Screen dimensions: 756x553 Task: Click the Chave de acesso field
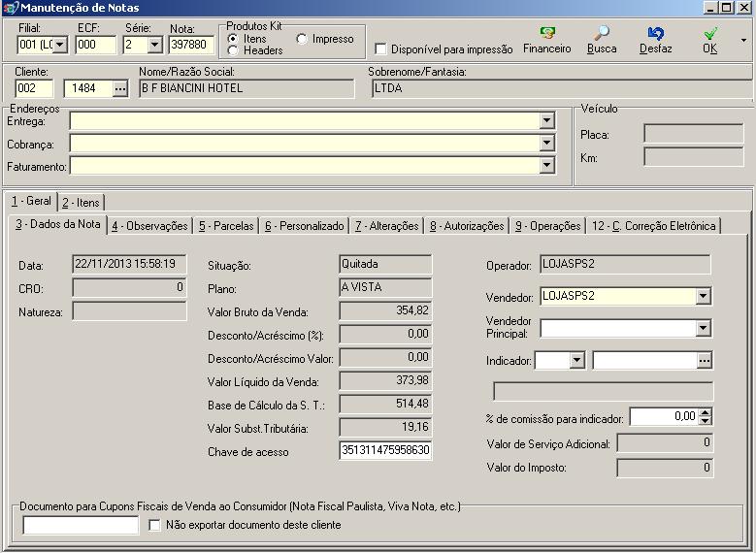click(385, 450)
